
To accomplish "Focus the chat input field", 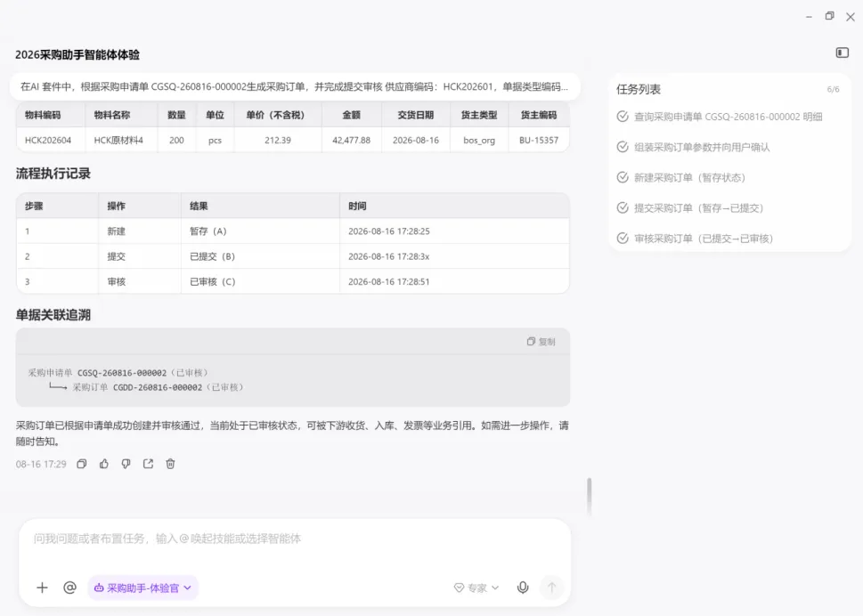I will [x=295, y=539].
